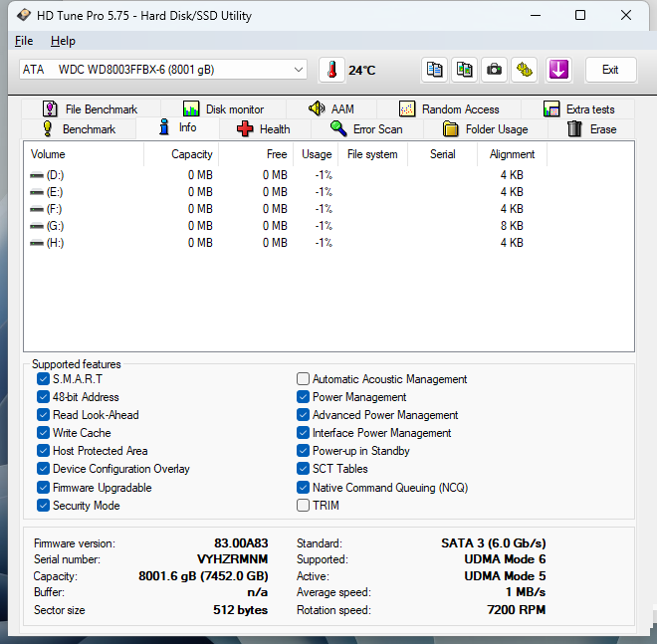Toggle the Advanced Power Management checkbox
Viewport: 657px width, 644px height.
coord(303,415)
